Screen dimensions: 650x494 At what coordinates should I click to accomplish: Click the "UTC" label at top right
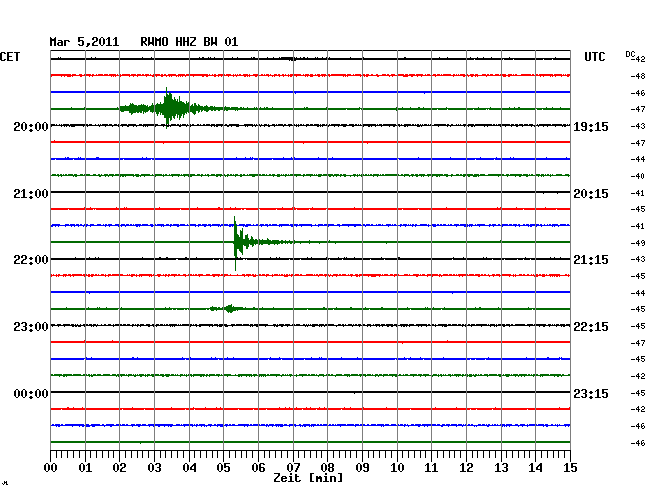pos(594,57)
